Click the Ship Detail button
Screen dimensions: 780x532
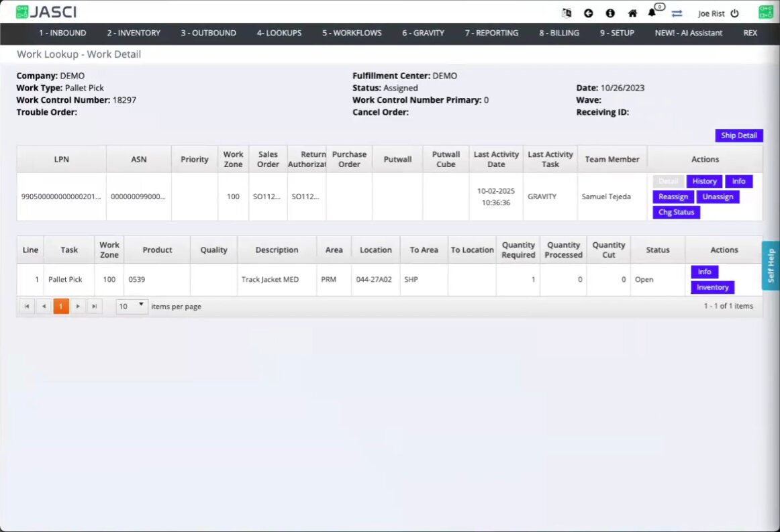pos(738,136)
